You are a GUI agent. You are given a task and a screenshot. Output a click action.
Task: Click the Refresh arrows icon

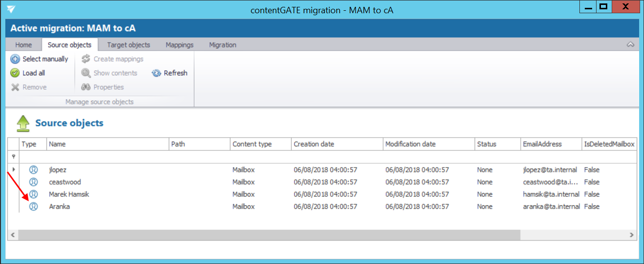coord(156,73)
